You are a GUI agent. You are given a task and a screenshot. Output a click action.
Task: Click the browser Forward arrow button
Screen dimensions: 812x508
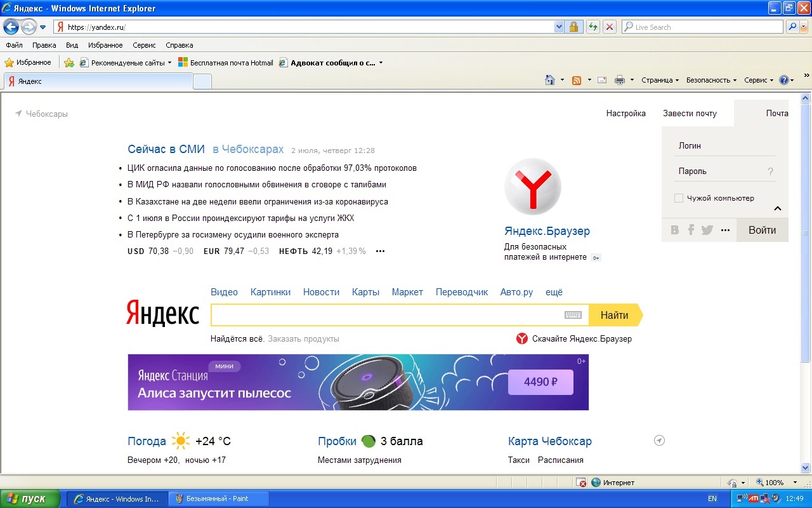29,27
